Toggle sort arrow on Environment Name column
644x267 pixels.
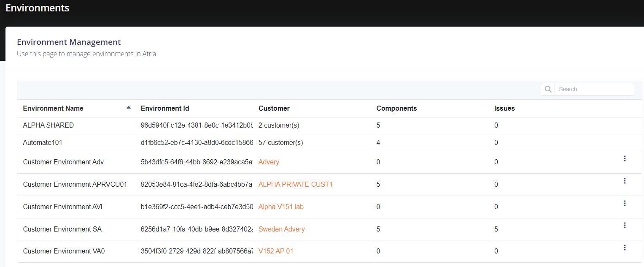[129, 108]
